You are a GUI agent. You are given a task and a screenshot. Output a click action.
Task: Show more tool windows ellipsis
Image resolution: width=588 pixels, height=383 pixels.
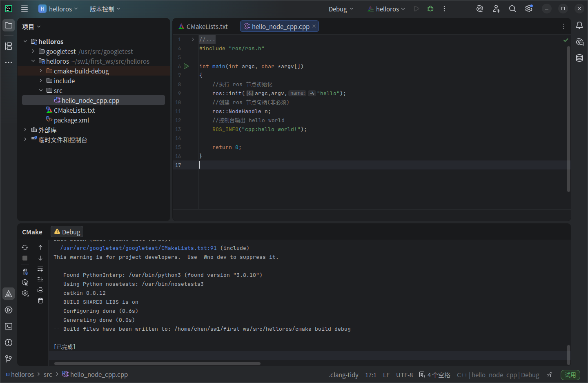[x=9, y=62]
